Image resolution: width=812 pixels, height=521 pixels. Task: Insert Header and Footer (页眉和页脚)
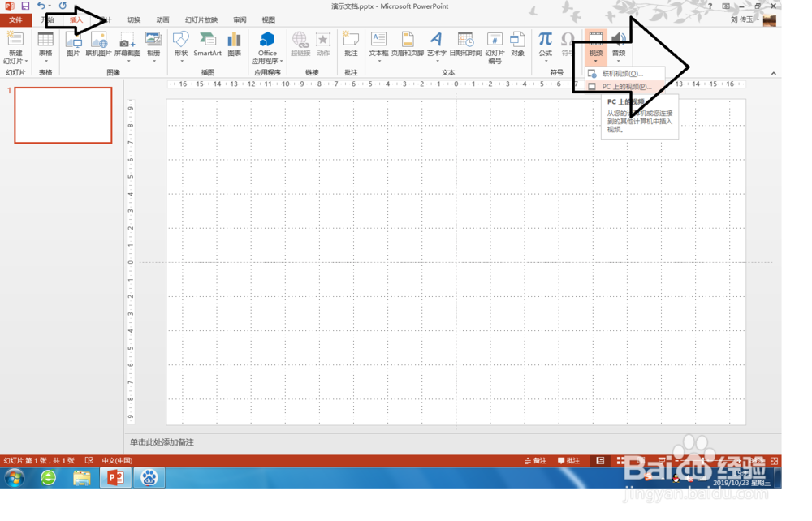[408, 45]
